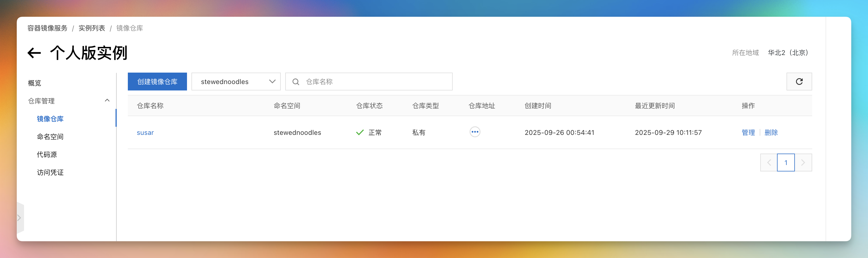Collapse the 仓库管理 section
Viewport: 868px width, 258px height.
[107, 100]
